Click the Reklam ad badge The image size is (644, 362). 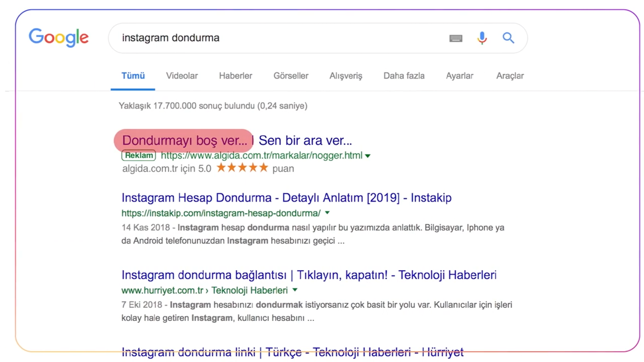pos(139,155)
